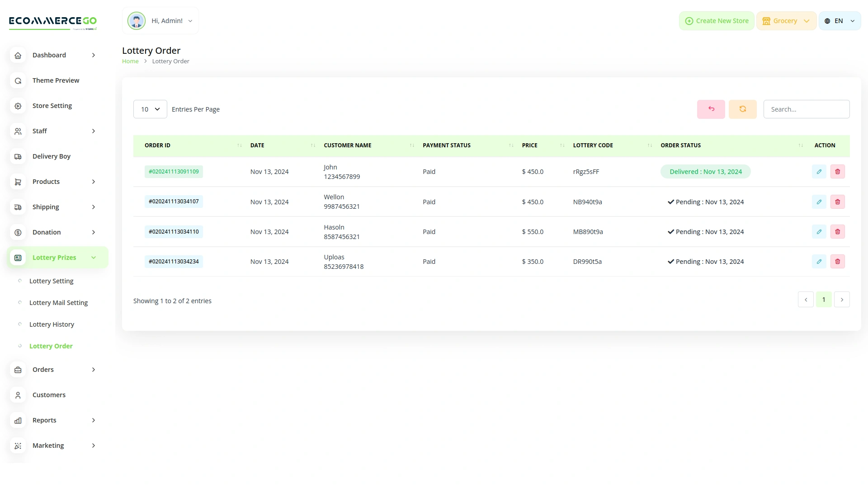Click Home breadcrumb link
The height and width of the screenshot is (488, 868).
click(x=130, y=61)
